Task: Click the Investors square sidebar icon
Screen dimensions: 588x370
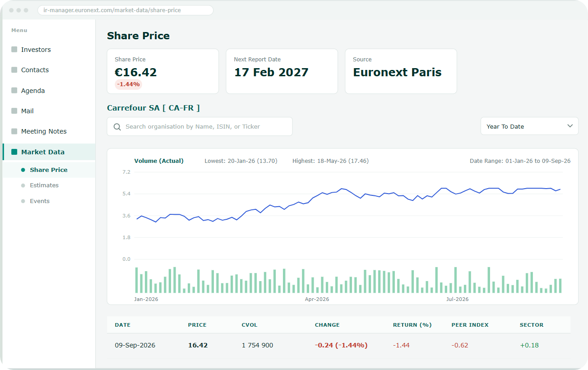Action: pos(14,50)
